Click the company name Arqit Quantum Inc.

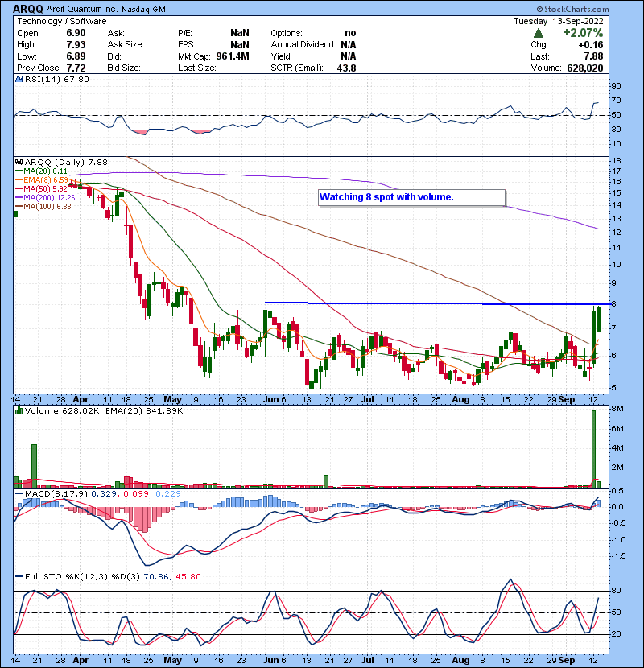[x=82, y=9]
